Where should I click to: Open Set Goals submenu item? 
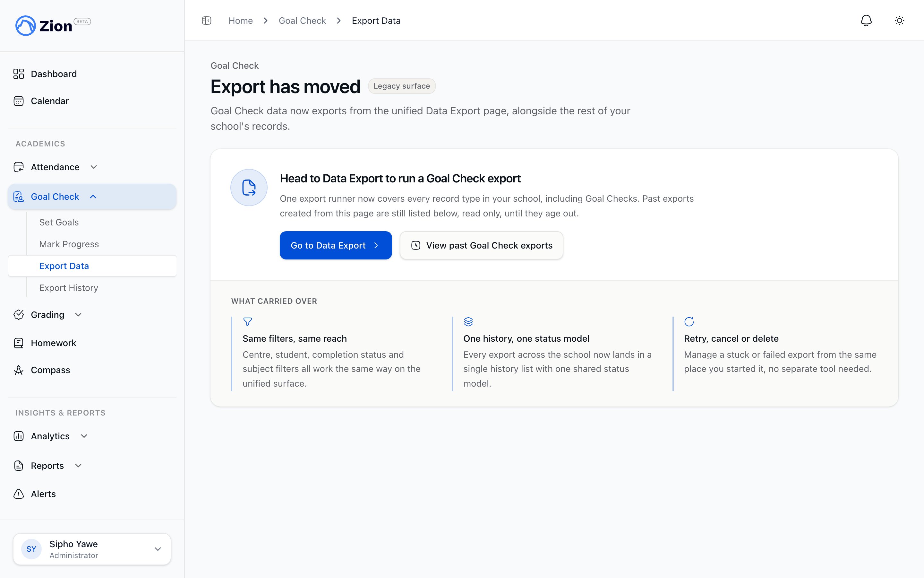click(x=59, y=222)
